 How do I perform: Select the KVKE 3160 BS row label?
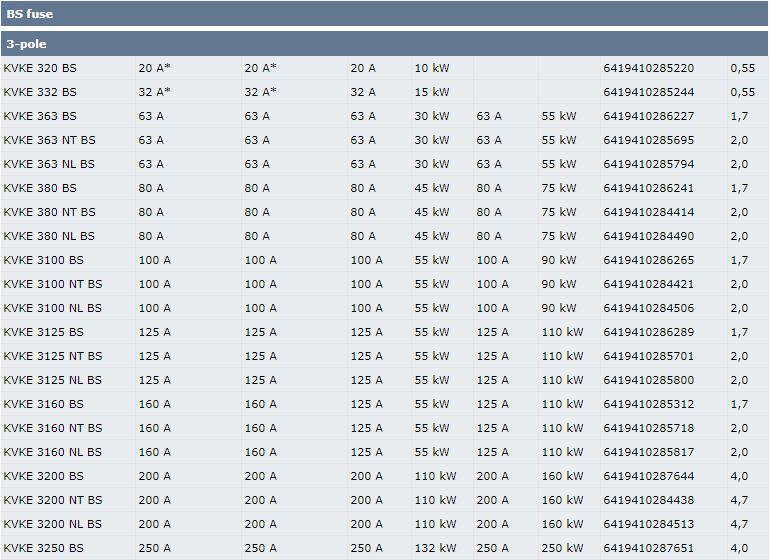coord(43,404)
